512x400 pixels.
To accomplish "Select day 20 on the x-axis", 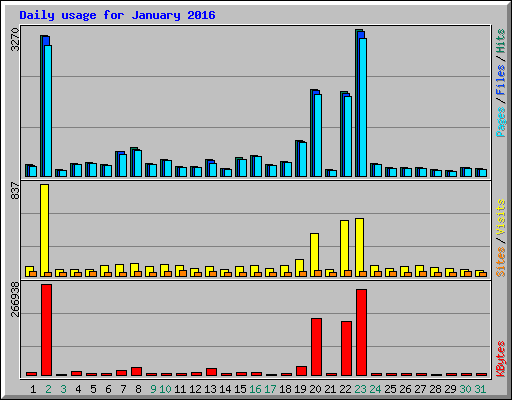I will pyautogui.click(x=315, y=389).
